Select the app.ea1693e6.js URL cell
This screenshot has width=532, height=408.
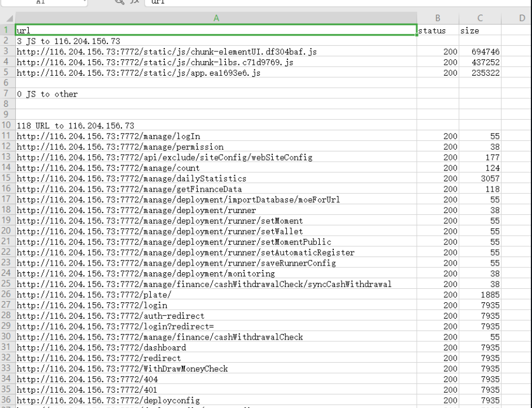click(216, 73)
